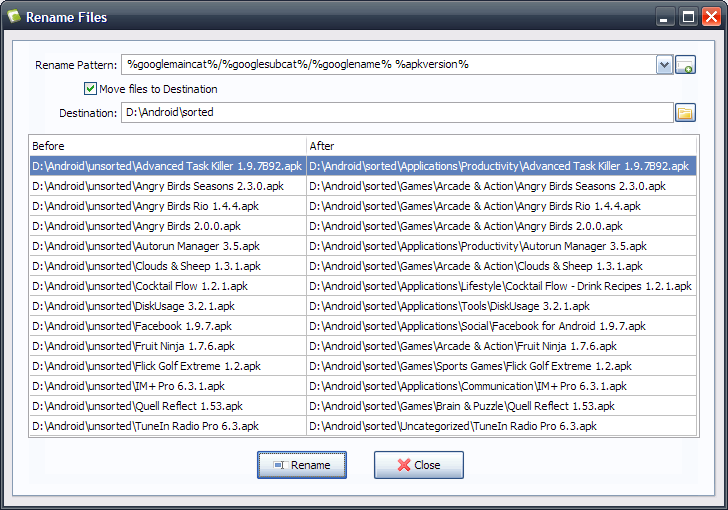
Task: Select unsorted\Angry Birds 2.0.0.apk
Action: pyautogui.click(x=168, y=226)
